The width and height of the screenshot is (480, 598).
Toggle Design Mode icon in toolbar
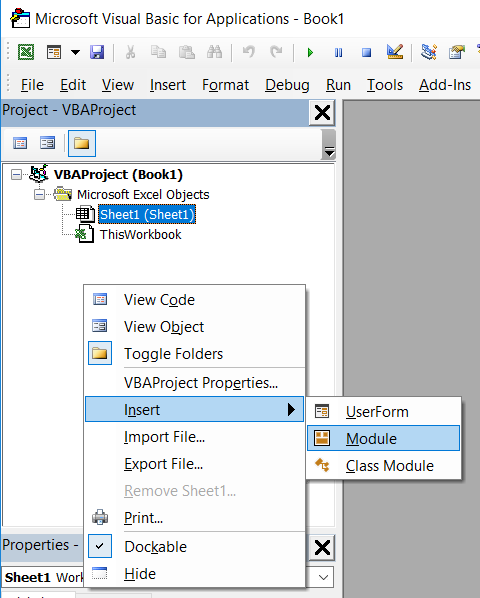click(x=395, y=52)
